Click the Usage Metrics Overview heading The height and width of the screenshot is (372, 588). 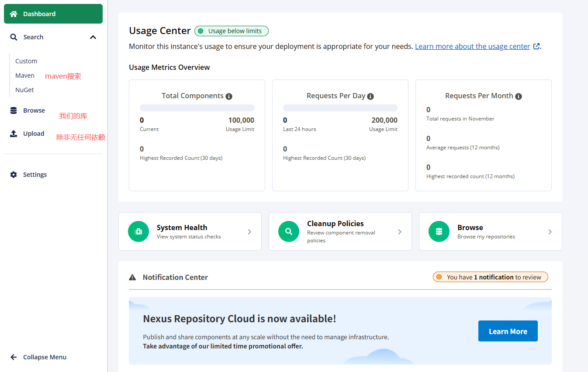(169, 67)
